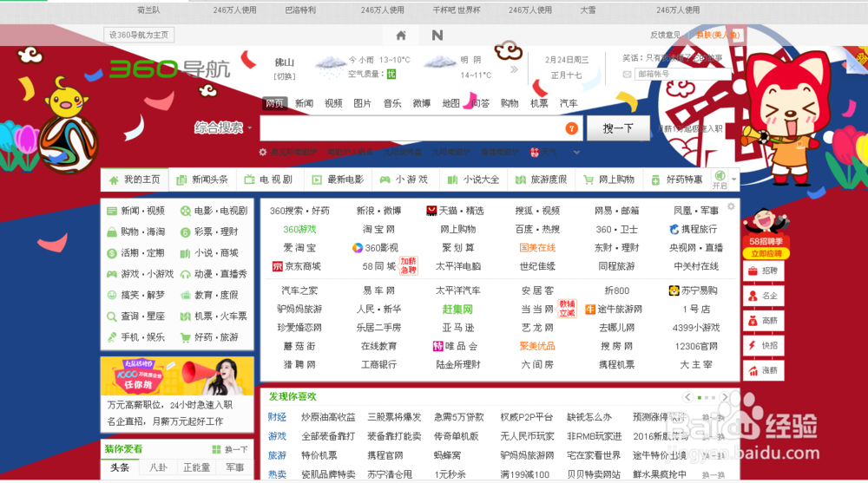Open the 最新电影 navigation tab
Viewport: 868px width, 483px height.
point(338,179)
